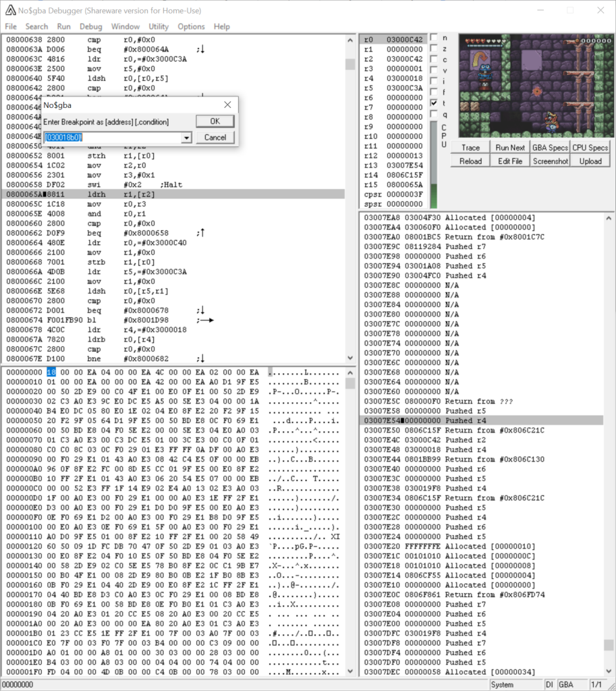Click the stack panel scroll down arrow
Image resolution: width=616 pixels, height=691 pixels.
[x=609, y=671]
